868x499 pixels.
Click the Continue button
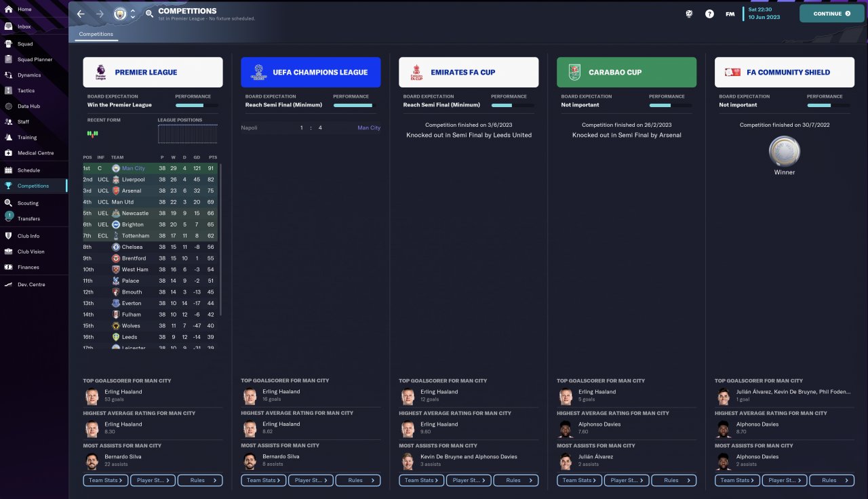point(832,14)
